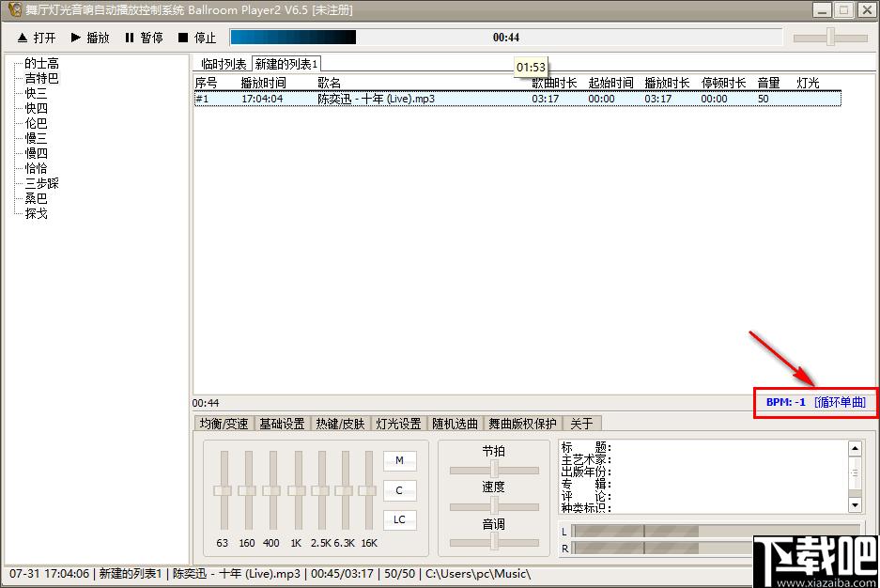Minimize the Ballroom Player2 window

point(822,10)
